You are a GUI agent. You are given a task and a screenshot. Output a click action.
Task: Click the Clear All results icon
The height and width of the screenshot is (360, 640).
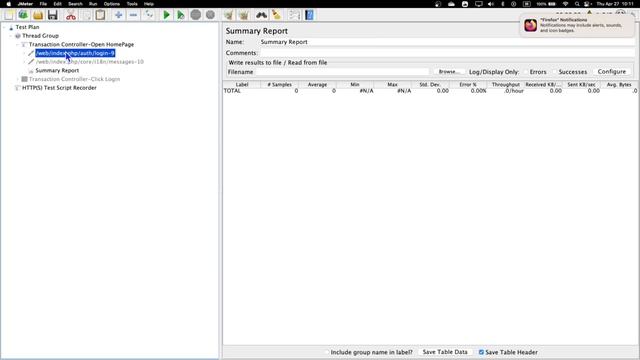(x=244, y=15)
